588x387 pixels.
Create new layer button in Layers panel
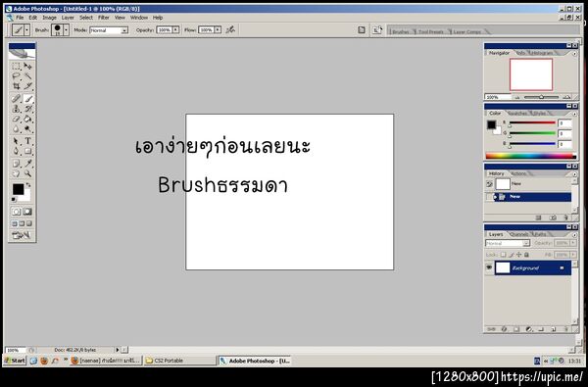pos(553,329)
